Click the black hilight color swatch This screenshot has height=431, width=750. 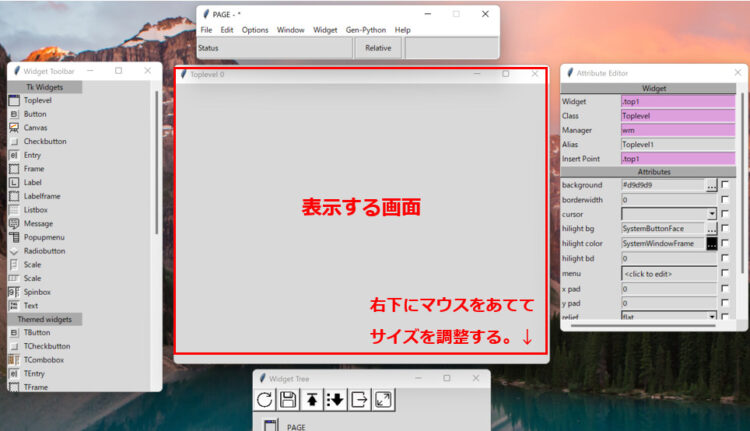(x=712, y=243)
